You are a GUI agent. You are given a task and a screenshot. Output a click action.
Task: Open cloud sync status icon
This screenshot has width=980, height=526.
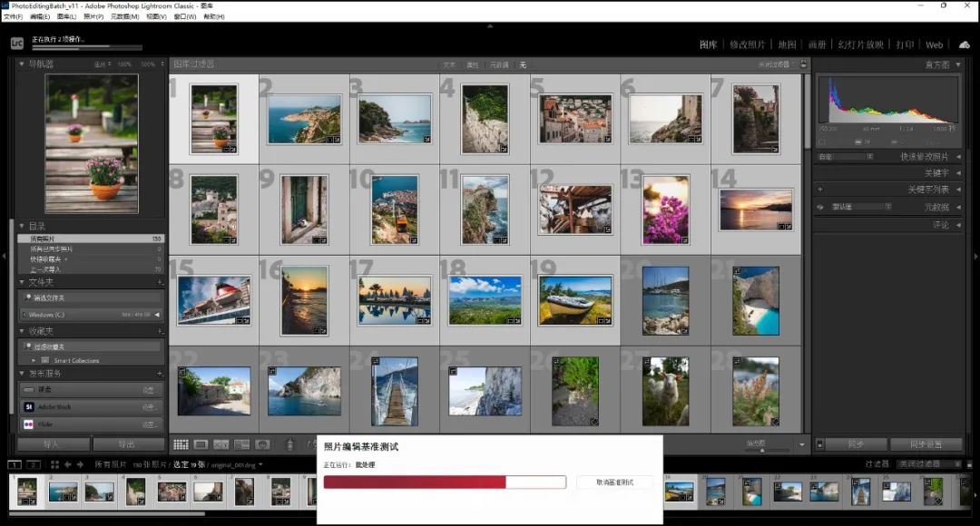(965, 44)
